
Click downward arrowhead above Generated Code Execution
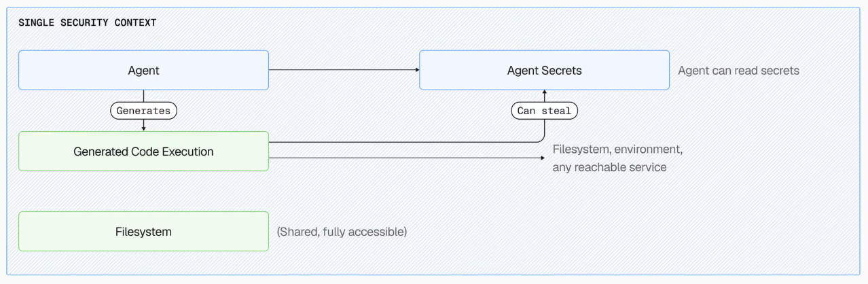click(143, 128)
